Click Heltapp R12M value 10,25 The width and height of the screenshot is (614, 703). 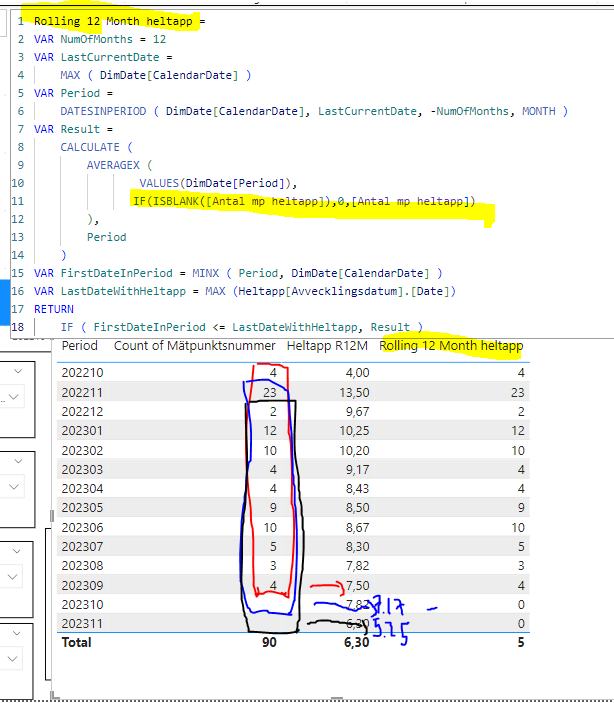point(354,431)
